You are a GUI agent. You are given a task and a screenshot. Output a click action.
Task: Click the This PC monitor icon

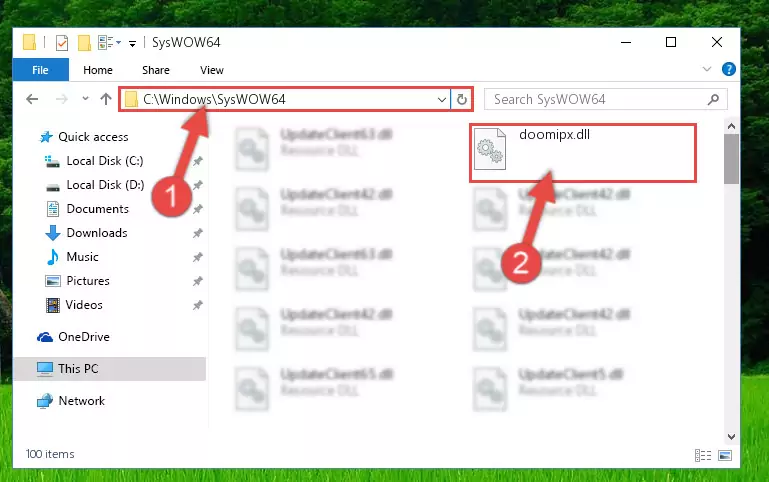pyautogui.click(x=45, y=369)
